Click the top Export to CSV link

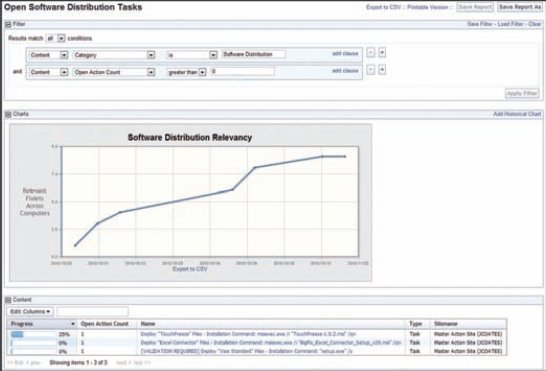click(x=383, y=7)
